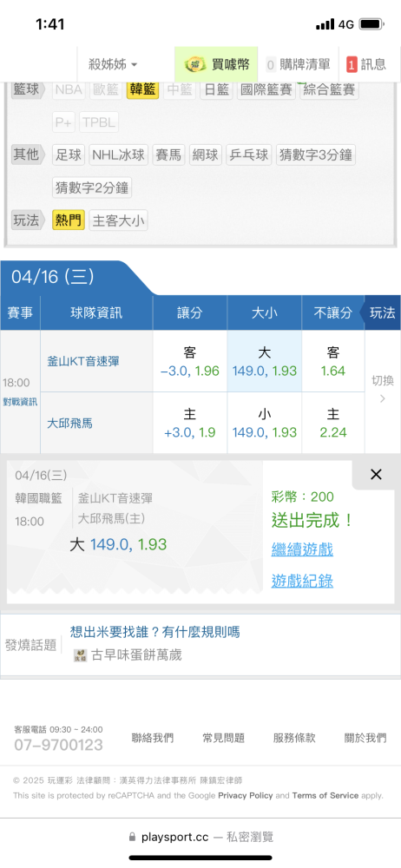Tap the cellular signal bars icon
The height and width of the screenshot is (868, 401).
tap(325, 24)
